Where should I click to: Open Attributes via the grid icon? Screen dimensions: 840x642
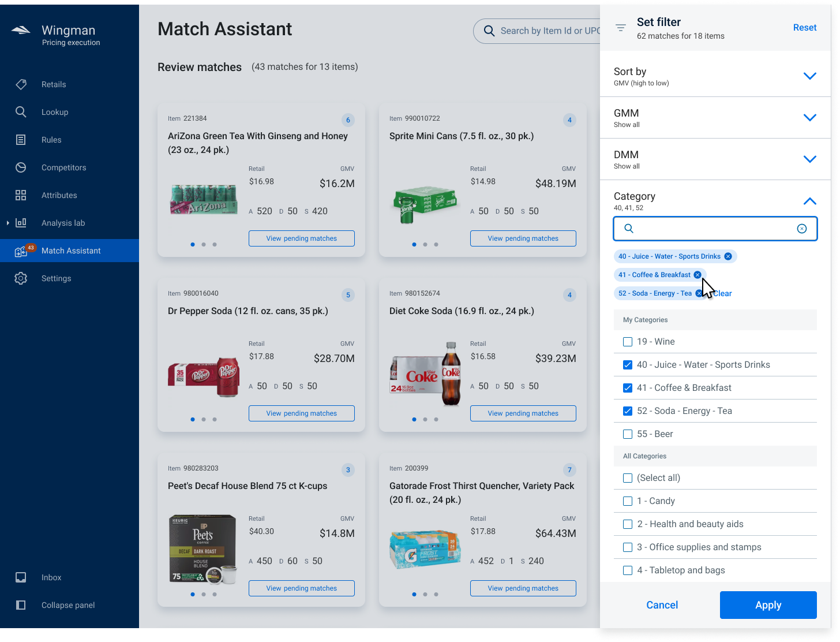(21, 195)
